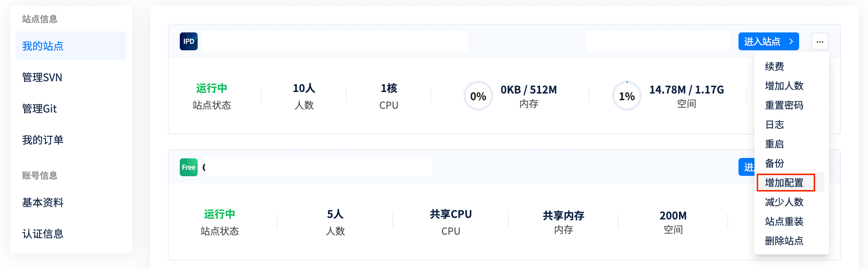This screenshot has height=269, width=868.
Task: Click the 1% space usage circle
Action: pyautogui.click(x=627, y=96)
